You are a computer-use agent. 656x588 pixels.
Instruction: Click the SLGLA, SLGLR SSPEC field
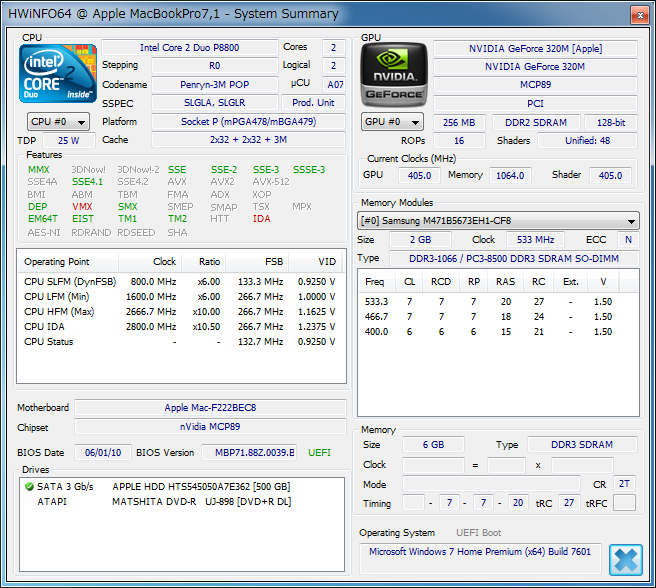(215, 103)
